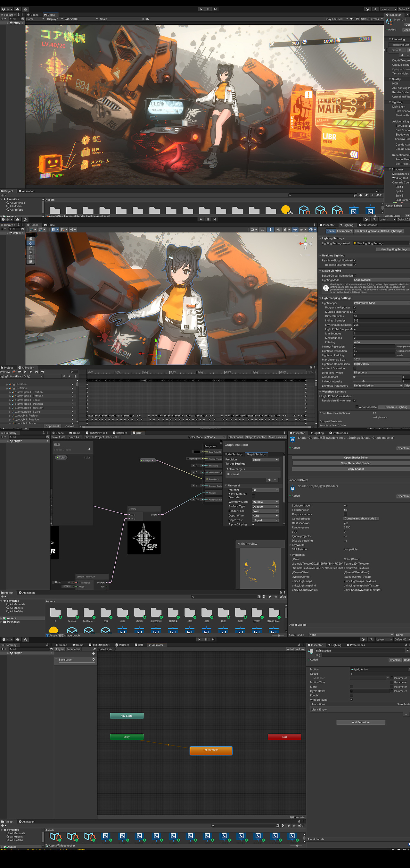Open the Compile and show code dropdown
This screenshot has width=410, height=868.
tap(361, 518)
